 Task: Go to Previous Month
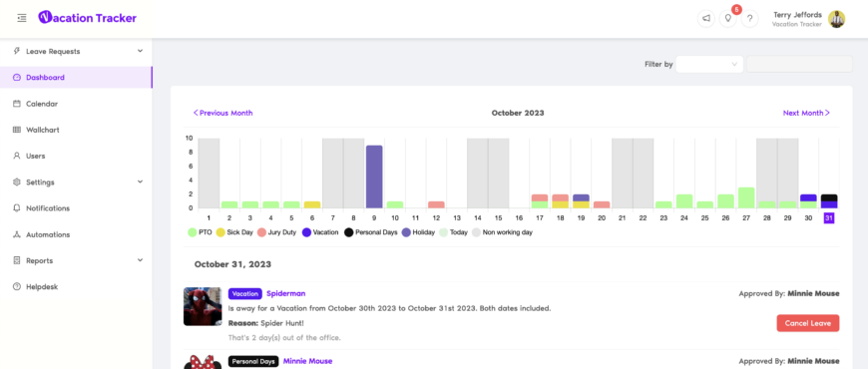click(x=222, y=113)
